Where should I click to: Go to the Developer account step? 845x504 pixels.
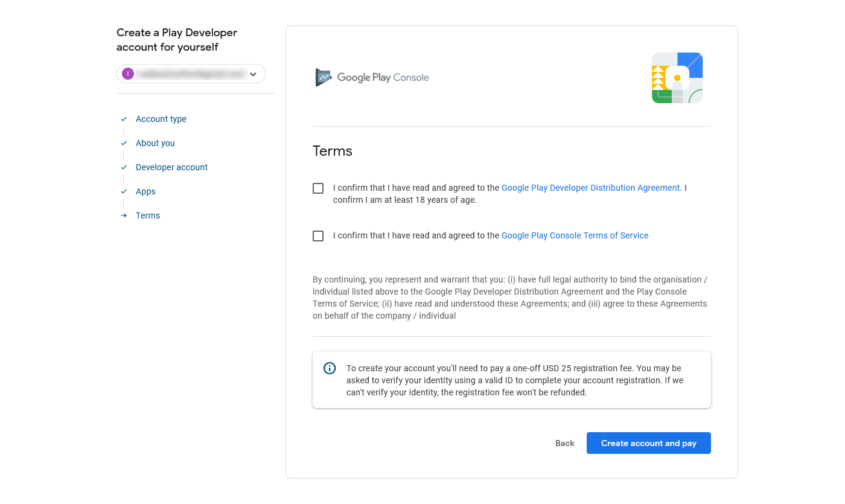click(x=171, y=167)
